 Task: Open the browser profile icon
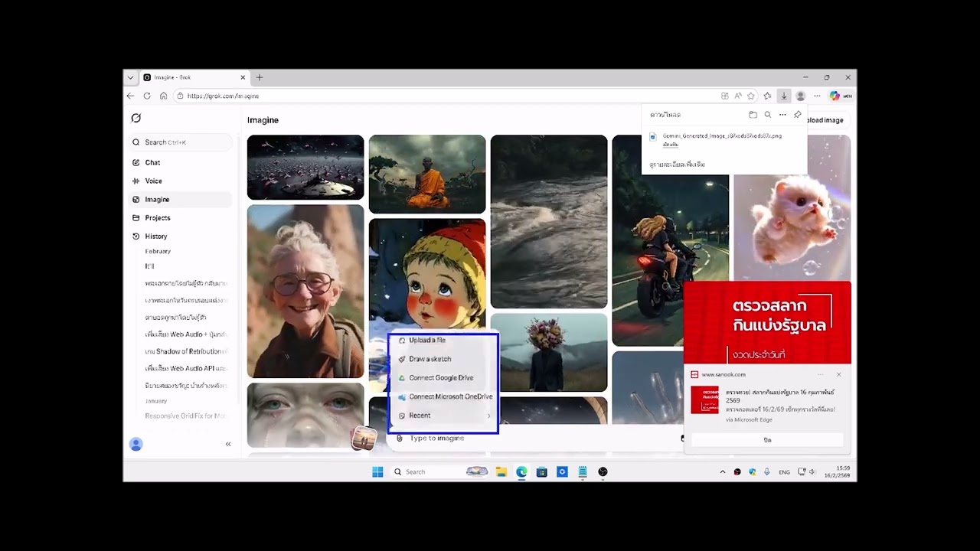pos(801,96)
